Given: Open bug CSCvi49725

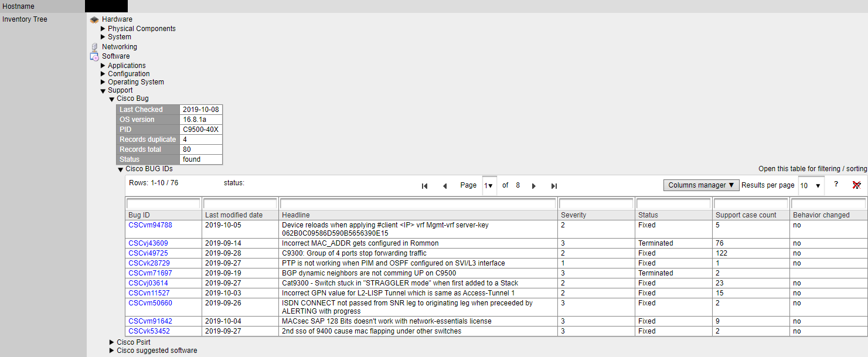Looking at the screenshot, I should click(x=148, y=253).
